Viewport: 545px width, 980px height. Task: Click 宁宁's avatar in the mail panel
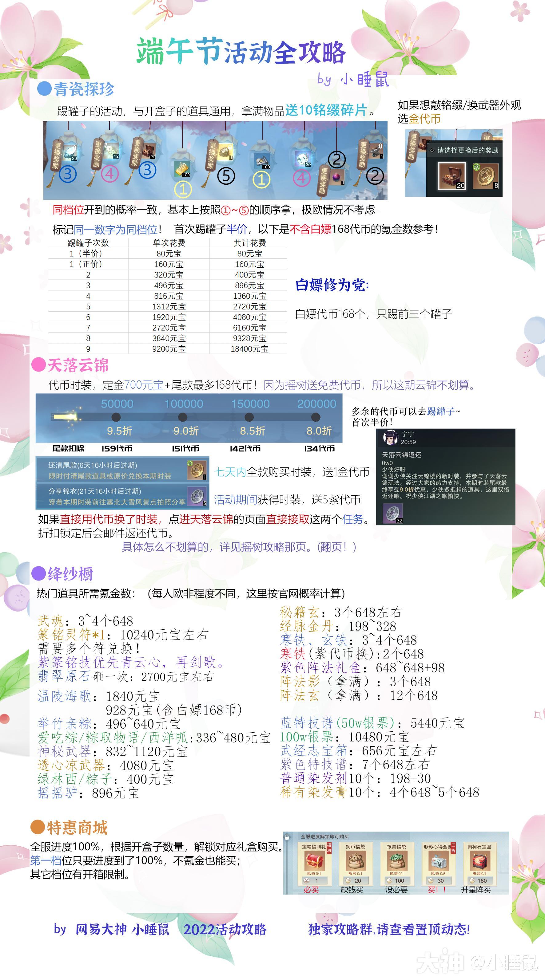pyautogui.click(x=390, y=438)
